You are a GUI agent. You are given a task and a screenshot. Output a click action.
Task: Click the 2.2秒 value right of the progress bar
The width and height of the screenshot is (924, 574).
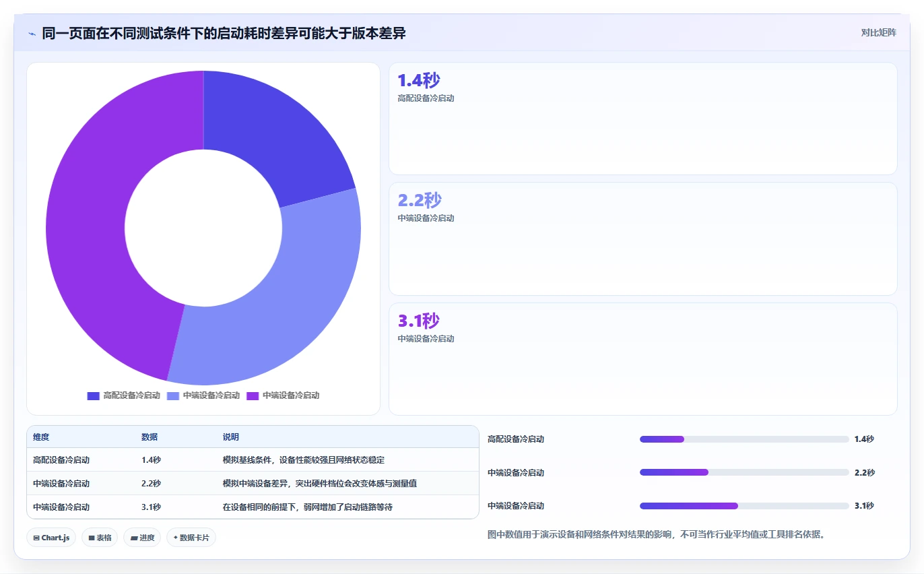(864, 473)
